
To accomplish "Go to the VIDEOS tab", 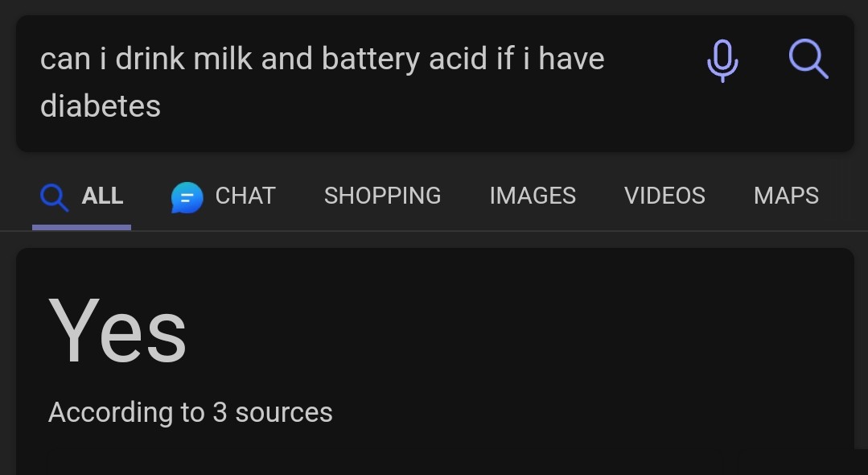I will pos(664,196).
